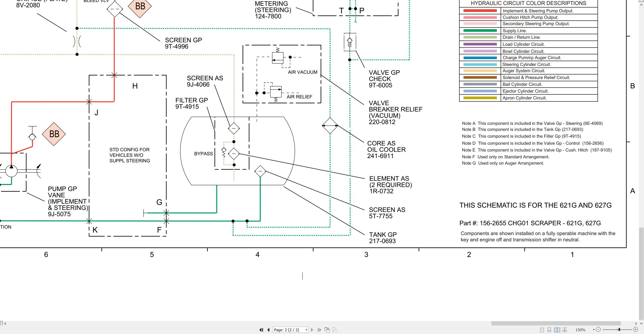Click the vertical scrollbar down arrow
This screenshot has width=644, height=334.
pyautogui.click(x=641, y=323)
